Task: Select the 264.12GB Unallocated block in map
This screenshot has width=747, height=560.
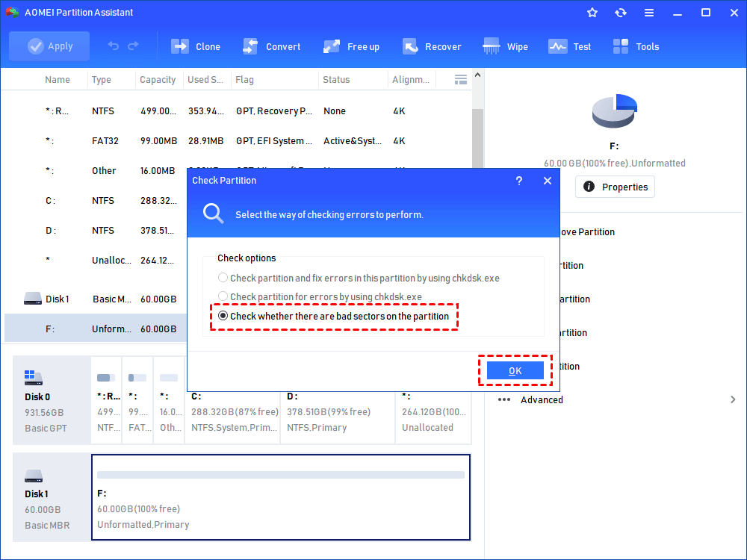Action: pyautogui.click(x=433, y=417)
